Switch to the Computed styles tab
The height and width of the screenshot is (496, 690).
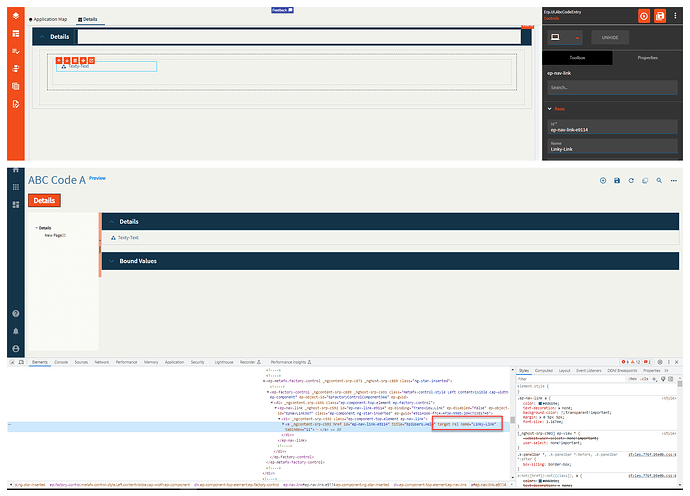pyautogui.click(x=543, y=371)
